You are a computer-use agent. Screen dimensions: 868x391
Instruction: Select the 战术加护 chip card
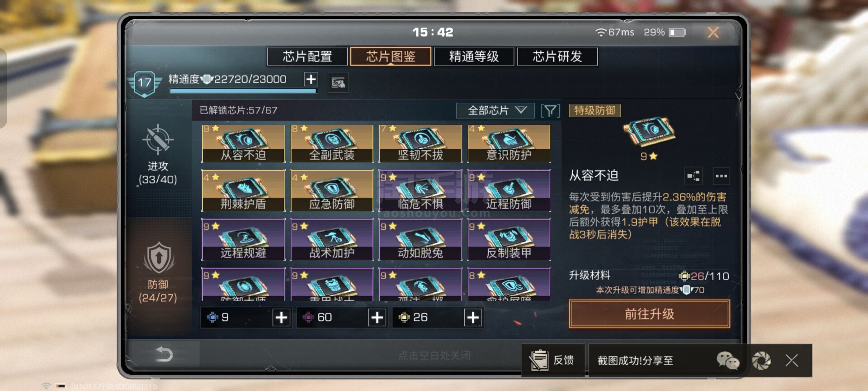(332, 239)
